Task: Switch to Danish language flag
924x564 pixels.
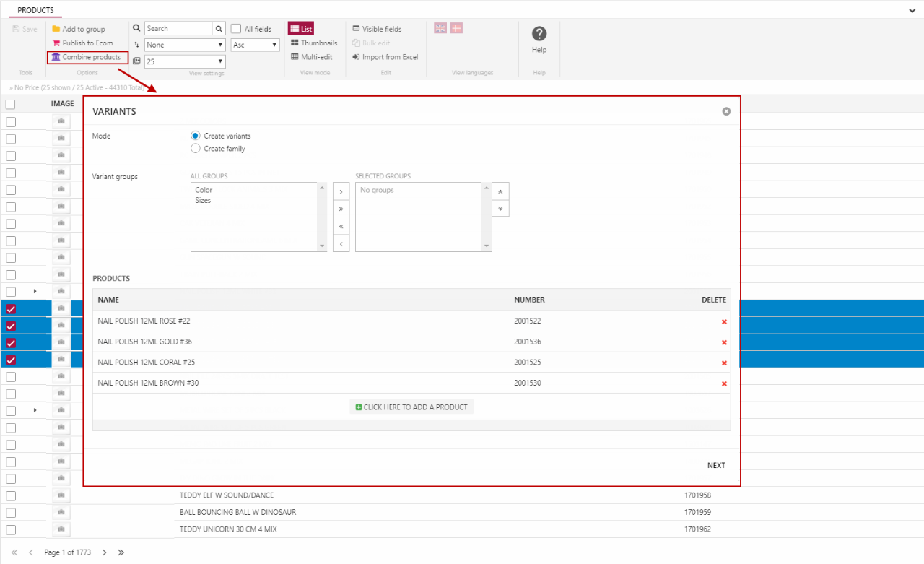Action: [x=456, y=28]
